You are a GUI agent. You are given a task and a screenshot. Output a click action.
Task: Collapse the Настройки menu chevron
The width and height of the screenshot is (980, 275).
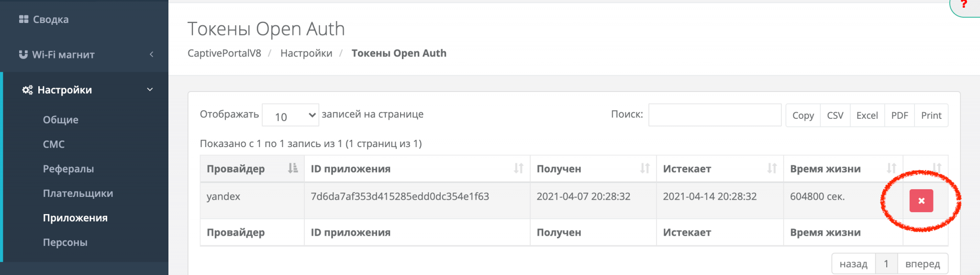tap(150, 90)
